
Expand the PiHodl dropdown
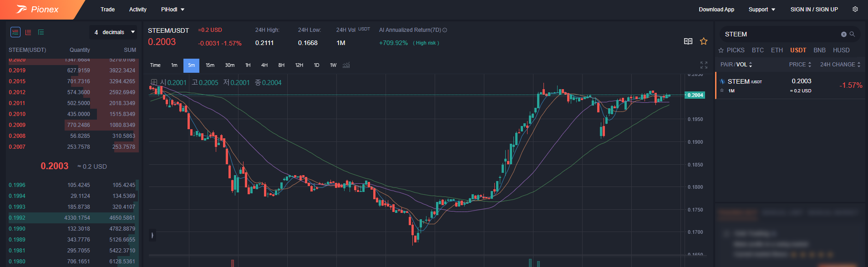[173, 10]
